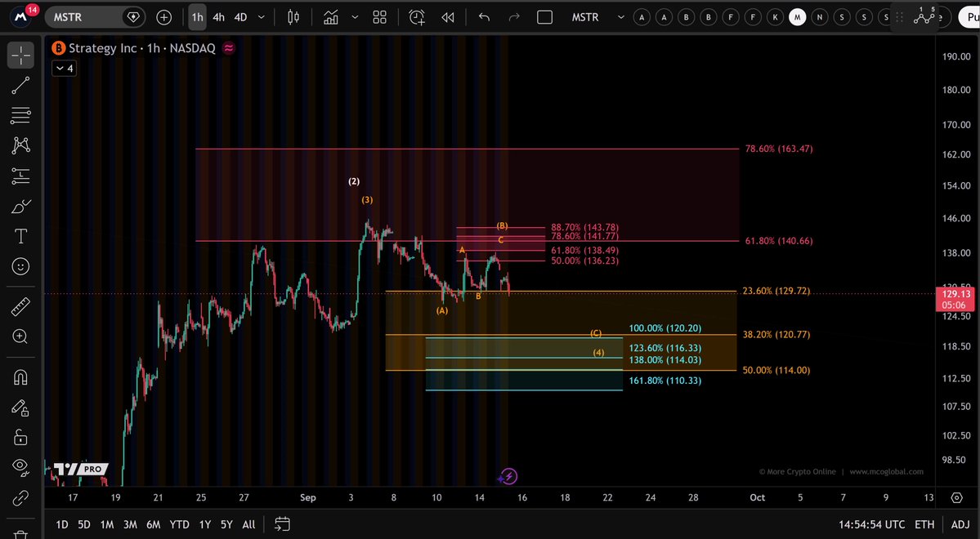This screenshot has height=539, width=980.
Task: Select the trend line drawing tool
Action: (x=20, y=86)
